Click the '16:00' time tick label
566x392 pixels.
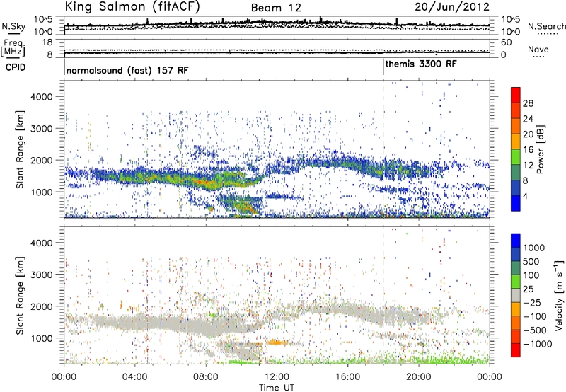click(x=347, y=377)
